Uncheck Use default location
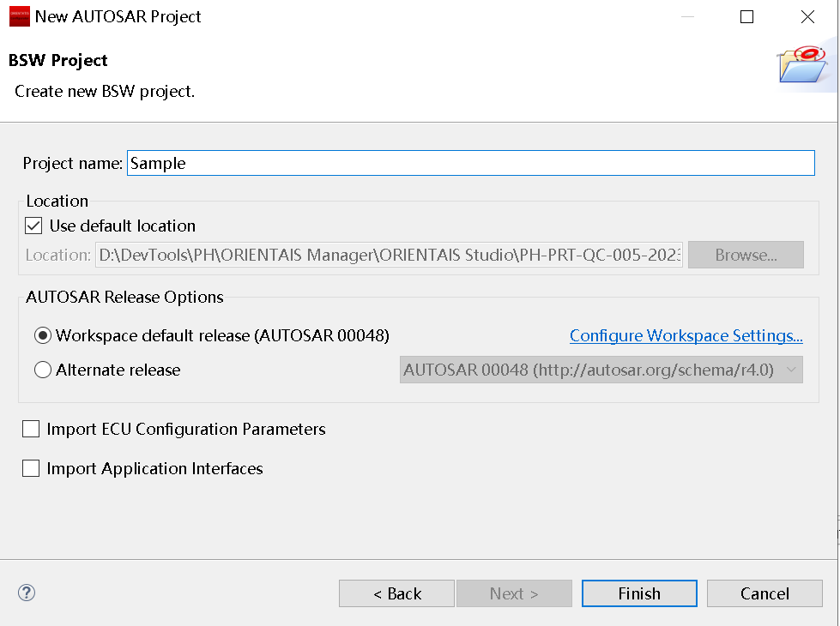This screenshot has height=626, width=840. (x=34, y=226)
